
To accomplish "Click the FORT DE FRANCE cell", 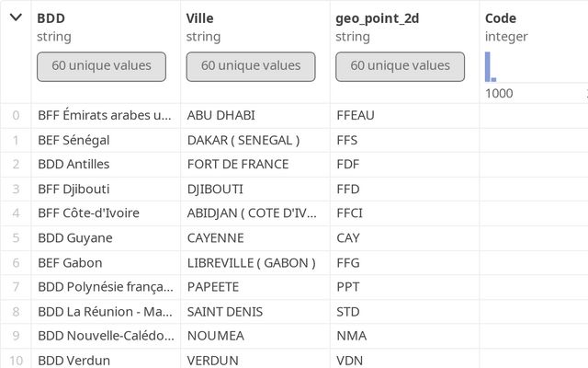I will click(255, 164).
